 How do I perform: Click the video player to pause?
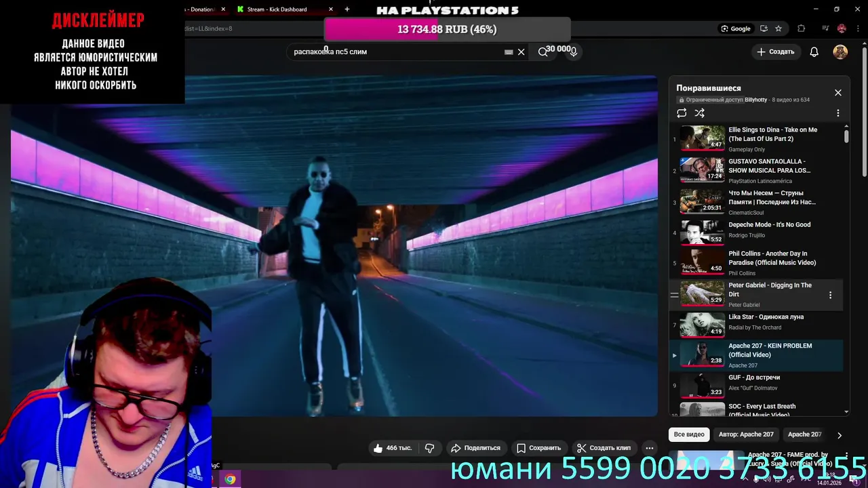pyautogui.click(x=334, y=245)
